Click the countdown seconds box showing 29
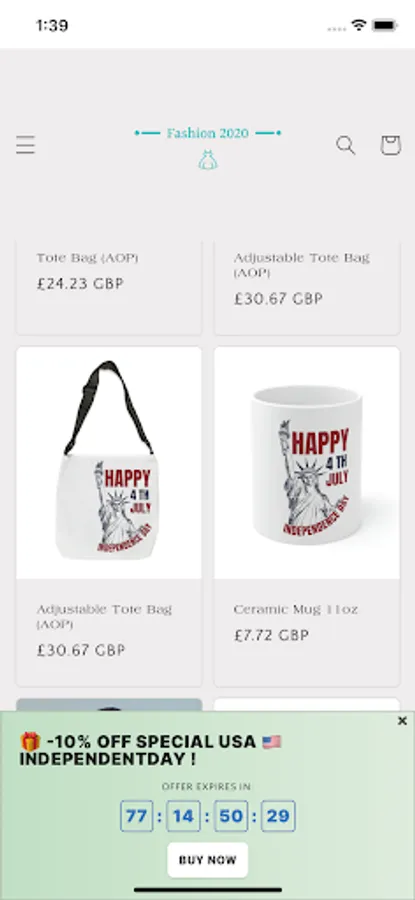Viewport: 415px width, 900px height. tap(278, 816)
